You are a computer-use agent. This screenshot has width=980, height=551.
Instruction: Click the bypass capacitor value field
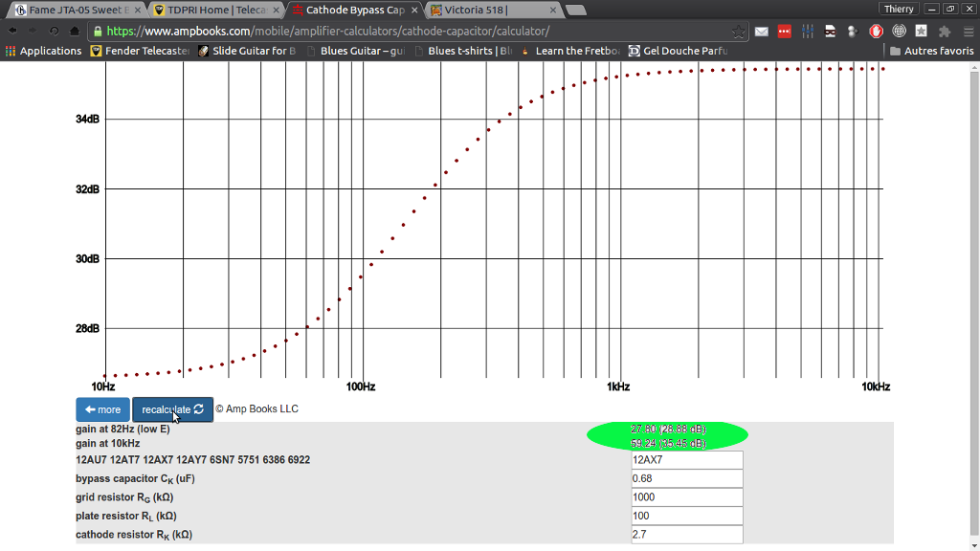tap(686, 478)
